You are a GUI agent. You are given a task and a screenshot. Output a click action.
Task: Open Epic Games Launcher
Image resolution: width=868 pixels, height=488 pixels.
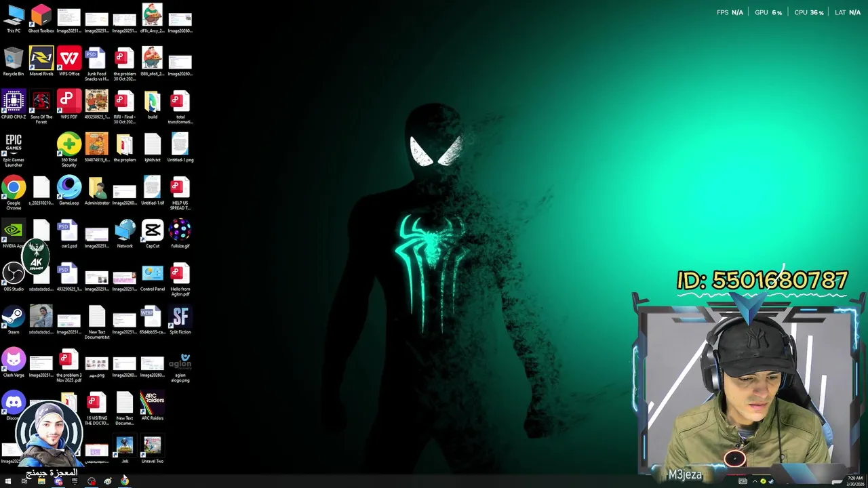pos(14,150)
